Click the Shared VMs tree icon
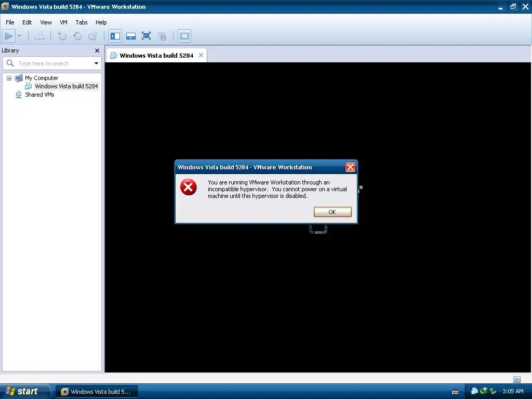 pyautogui.click(x=19, y=95)
